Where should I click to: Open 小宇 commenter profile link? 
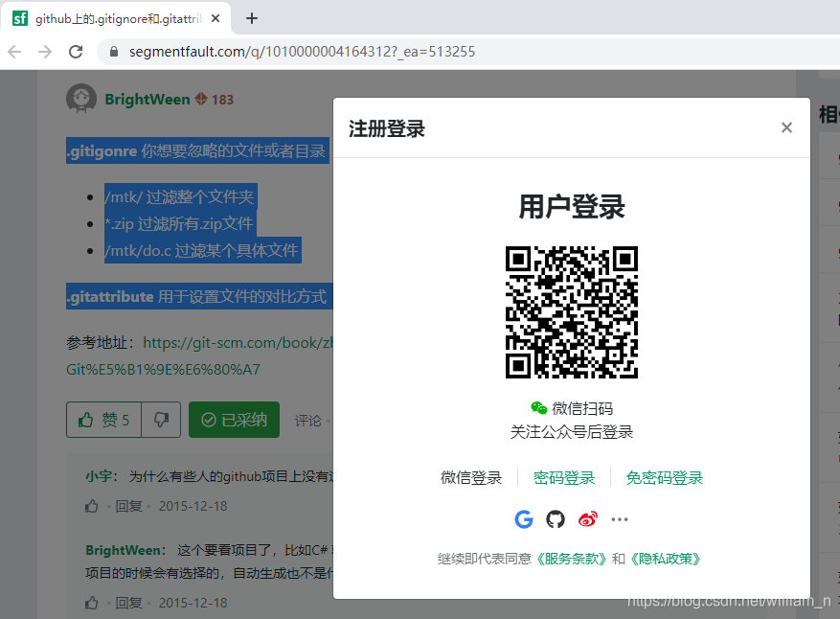click(99, 476)
